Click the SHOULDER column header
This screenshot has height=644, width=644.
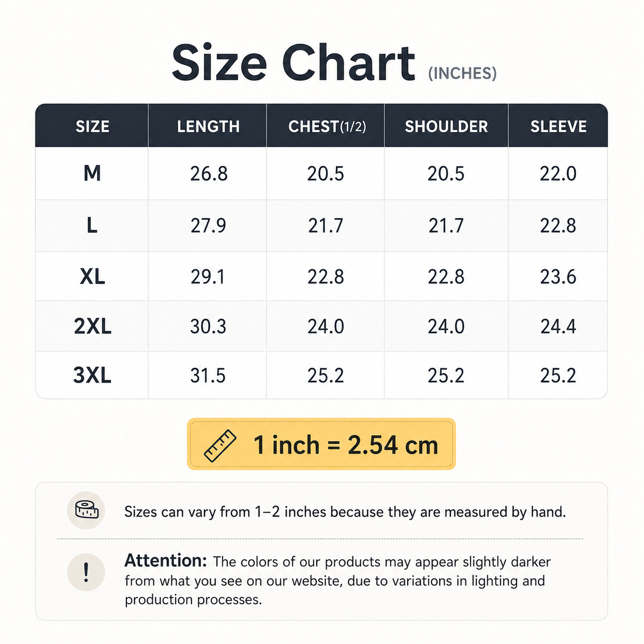(446, 126)
